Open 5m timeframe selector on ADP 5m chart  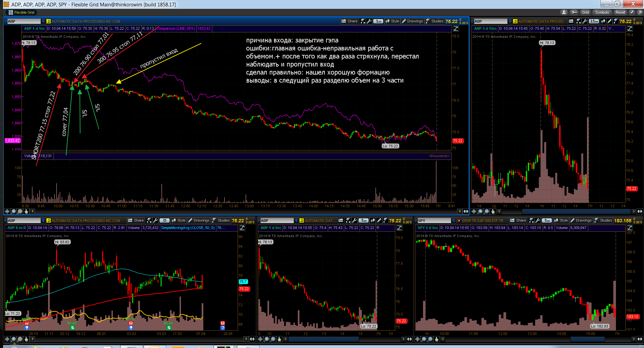click(x=364, y=220)
